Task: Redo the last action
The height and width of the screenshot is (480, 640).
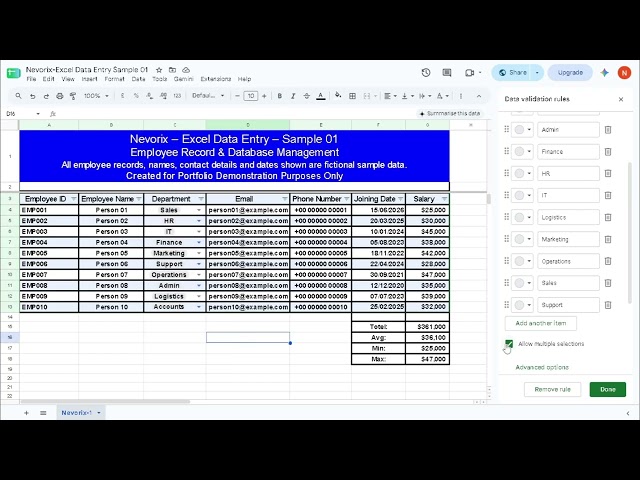Action: coord(46,96)
